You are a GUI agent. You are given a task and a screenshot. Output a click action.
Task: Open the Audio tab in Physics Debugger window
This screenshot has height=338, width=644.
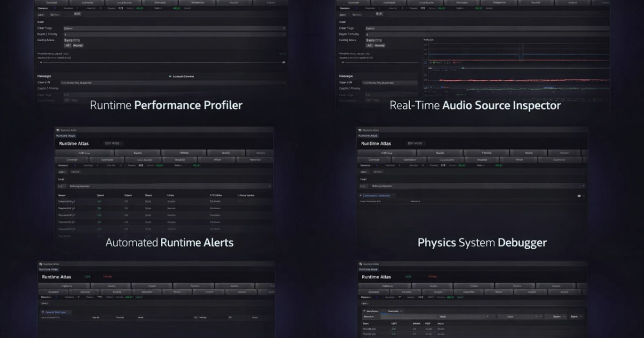[440, 153]
